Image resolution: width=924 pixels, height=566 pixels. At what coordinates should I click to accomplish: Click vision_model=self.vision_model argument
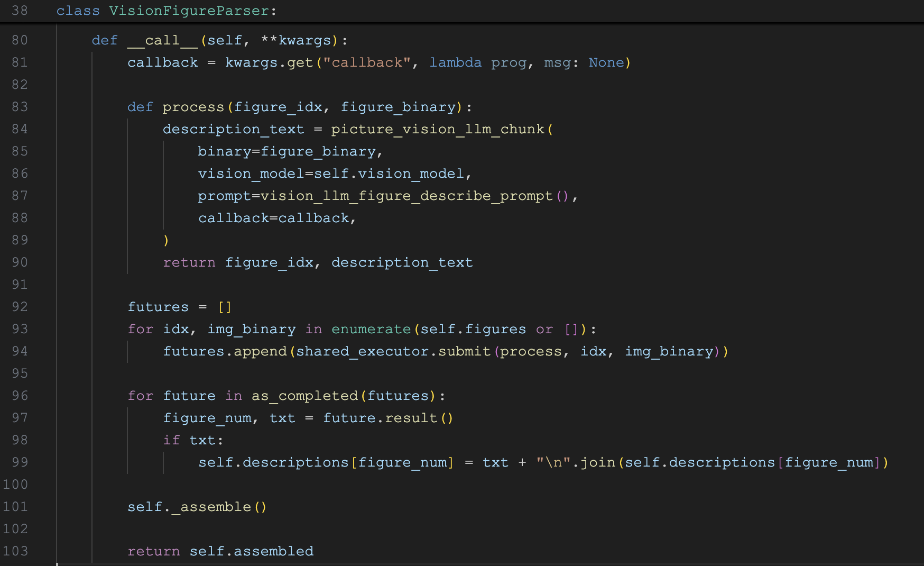335,174
